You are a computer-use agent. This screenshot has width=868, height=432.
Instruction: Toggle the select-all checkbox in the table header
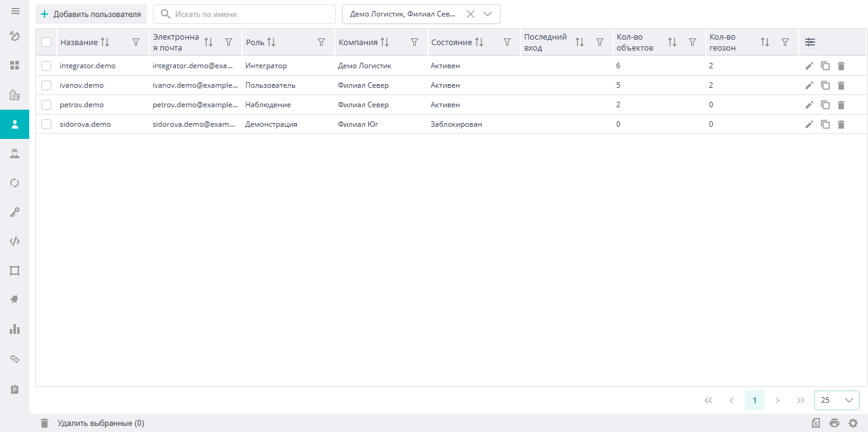click(x=46, y=42)
